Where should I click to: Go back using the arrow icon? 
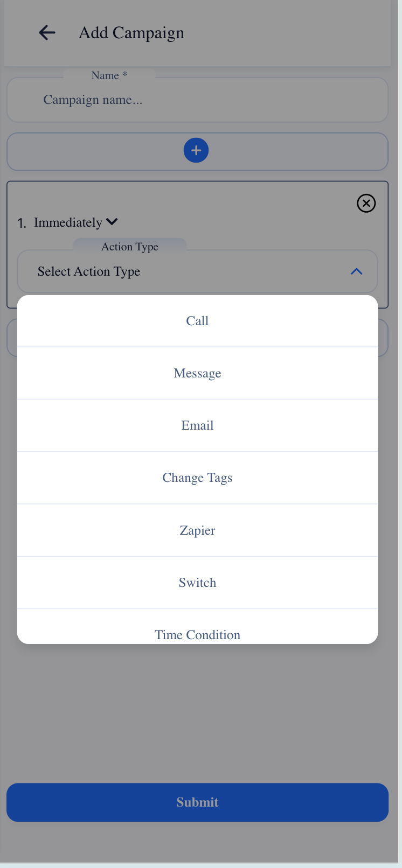(47, 33)
